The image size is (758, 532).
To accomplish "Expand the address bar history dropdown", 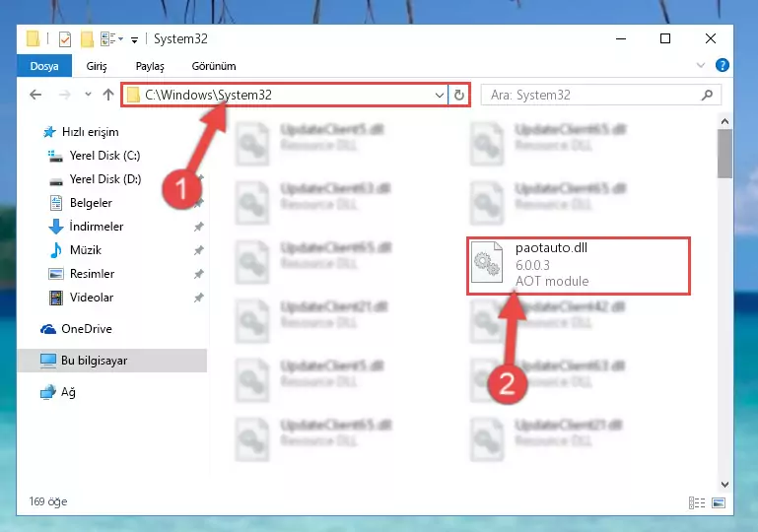I will (439, 96).
